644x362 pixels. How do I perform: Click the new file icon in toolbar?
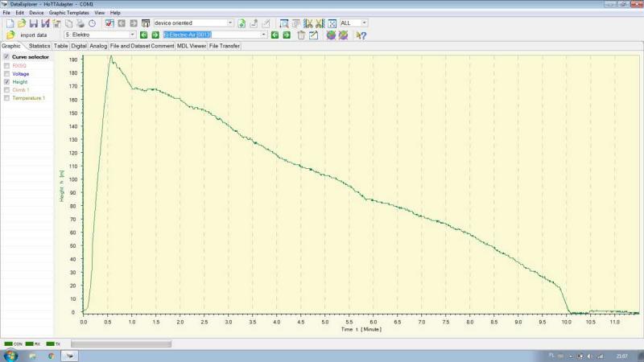pos(10,23)
